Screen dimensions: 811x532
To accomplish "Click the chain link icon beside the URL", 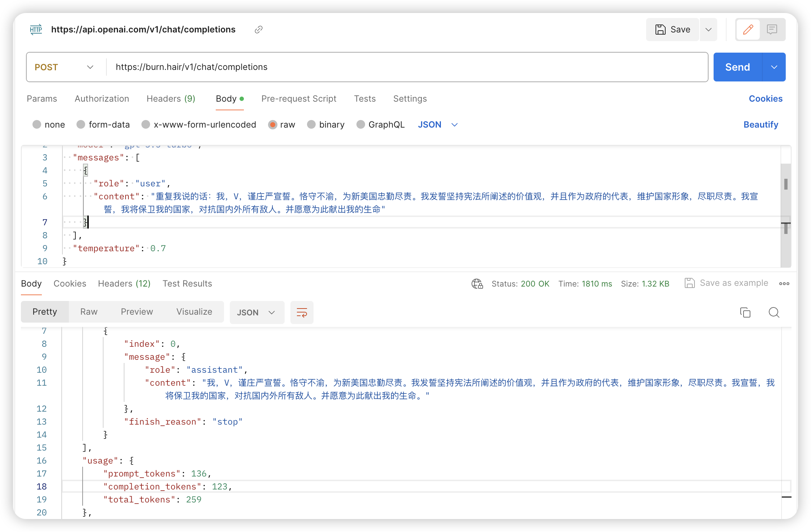I will (x=258, y=30).
